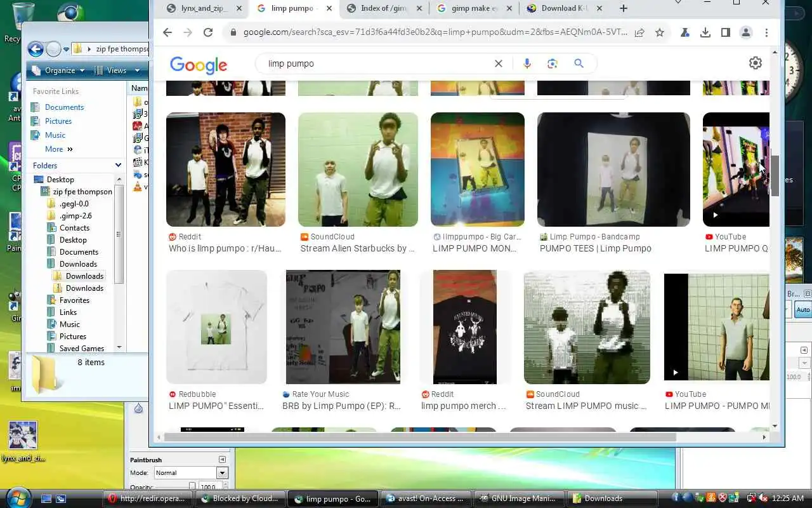This screenshot has width=812, height=508.
Task: Open Google quick settings gear
Action: coord(755,63)
